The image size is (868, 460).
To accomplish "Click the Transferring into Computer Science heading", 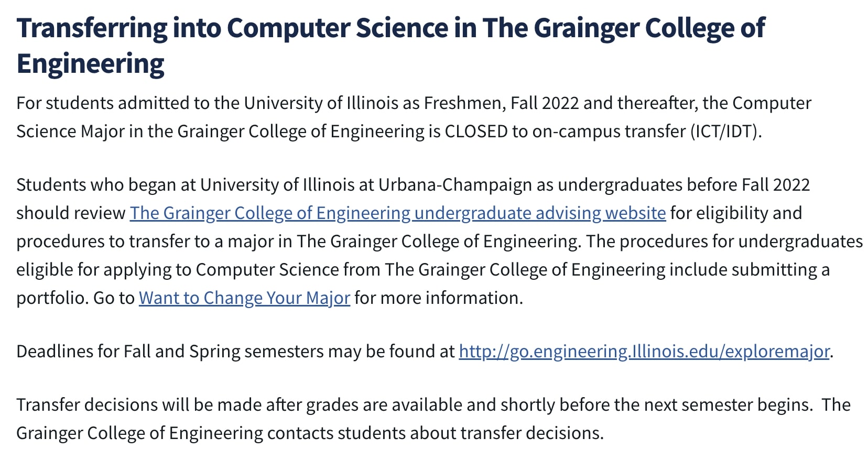I will pos(391,46).
